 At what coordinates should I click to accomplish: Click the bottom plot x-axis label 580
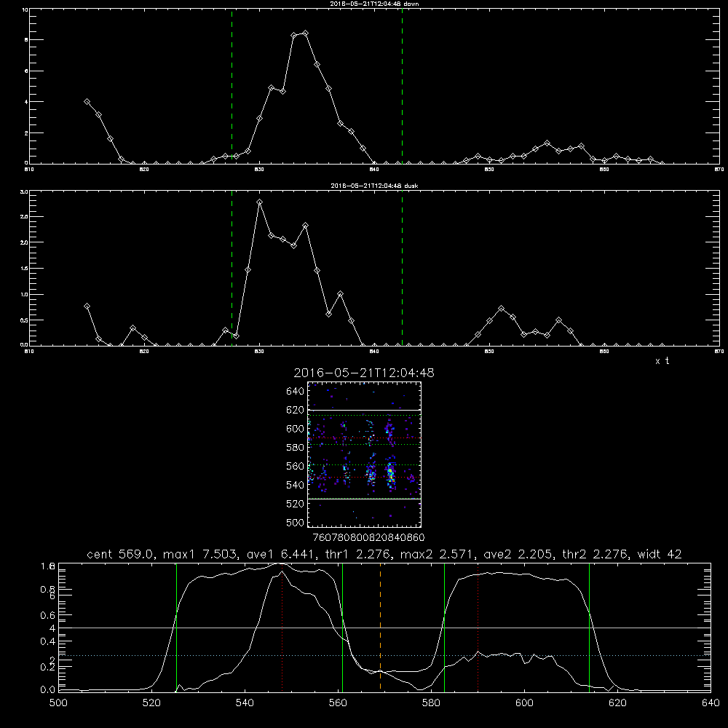[431, 703]
